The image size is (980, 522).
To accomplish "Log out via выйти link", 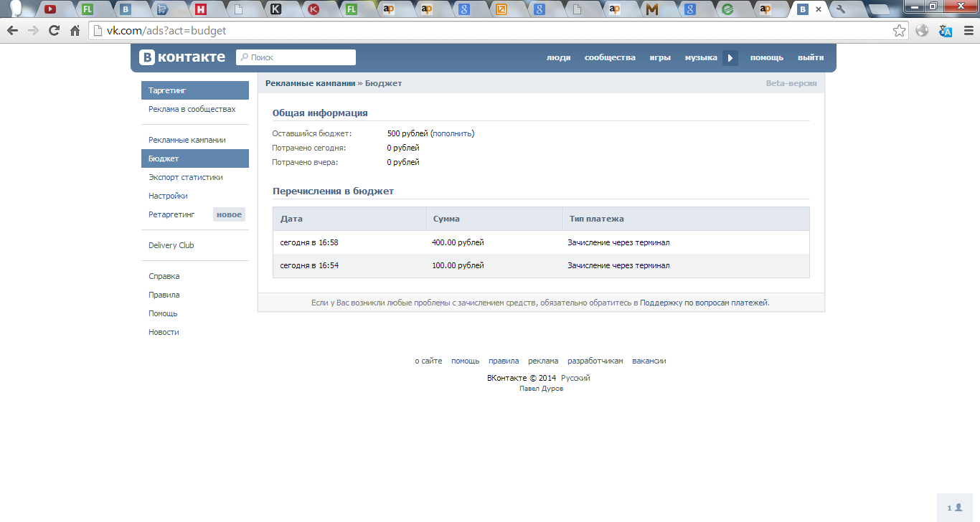I will 811,58.
